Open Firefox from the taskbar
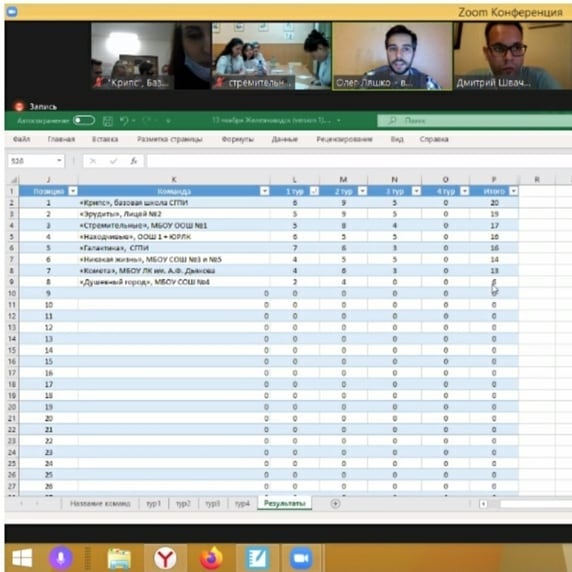Image resolution: width=572 pixels, height=572 pixels. click(x=211, y=558)
